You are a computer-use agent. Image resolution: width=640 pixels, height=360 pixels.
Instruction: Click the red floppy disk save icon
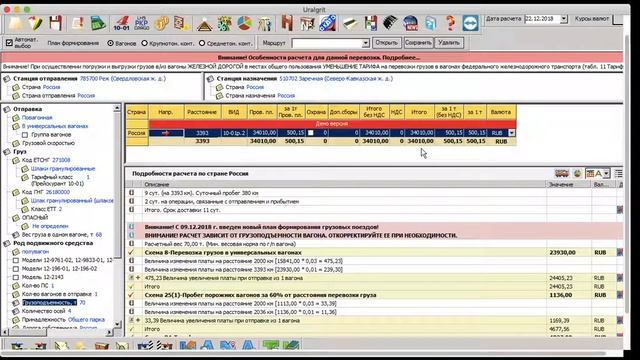[56, 23]
